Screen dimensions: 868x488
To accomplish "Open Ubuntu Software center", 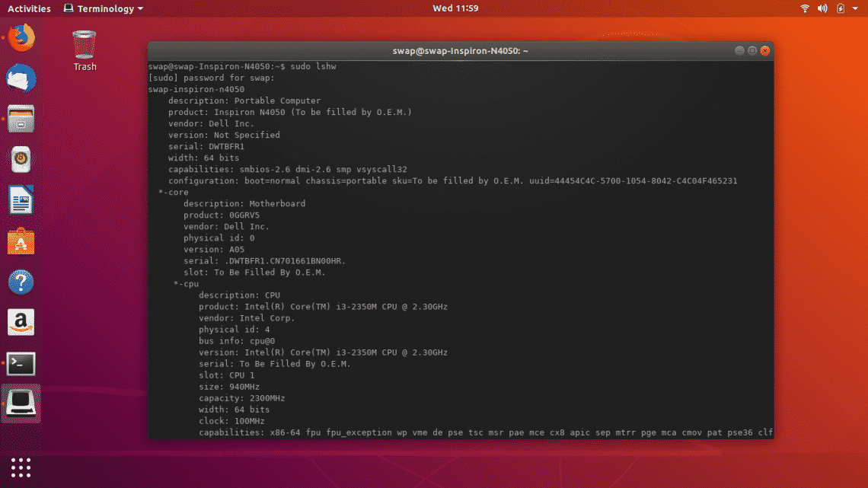I will click(x=21, y=241).
